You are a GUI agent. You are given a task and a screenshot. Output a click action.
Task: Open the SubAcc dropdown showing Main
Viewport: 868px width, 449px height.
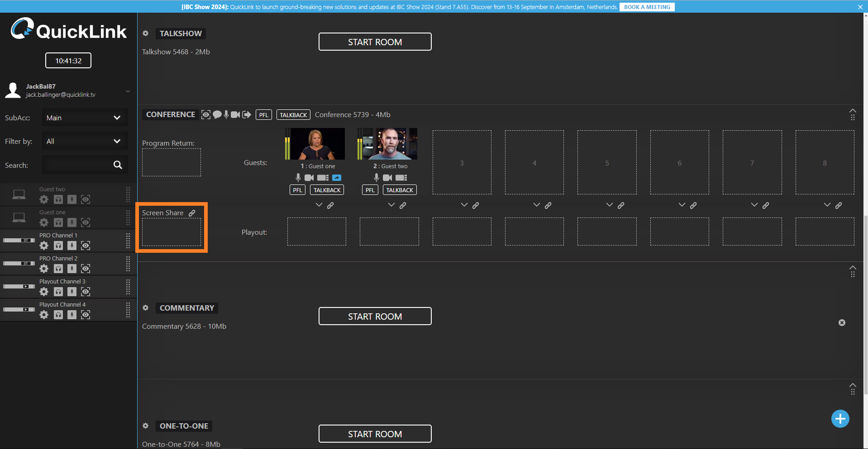pos(85,118)
